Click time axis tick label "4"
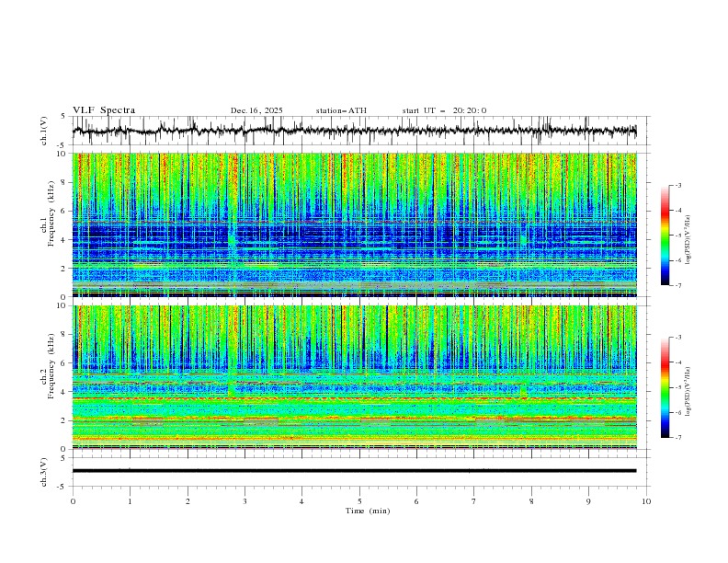This screenshot has width=728, height=563. coord(301,501)
